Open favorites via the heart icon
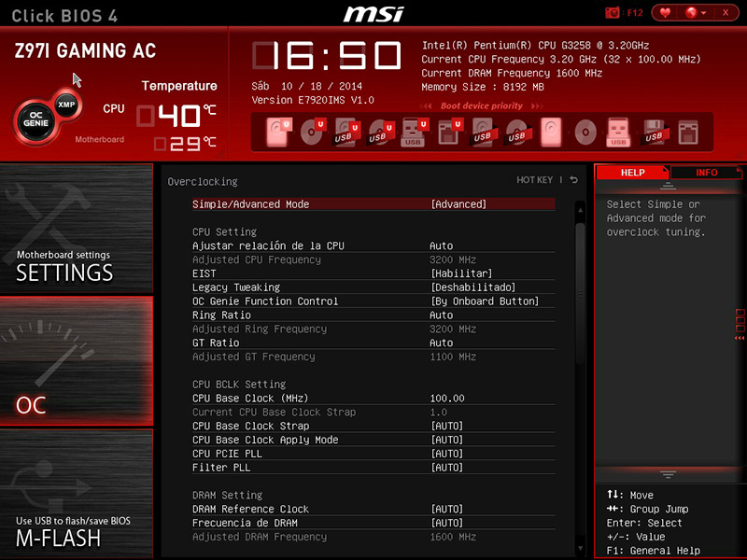Viewport: 747px width, 560px height. coord(665,13)
